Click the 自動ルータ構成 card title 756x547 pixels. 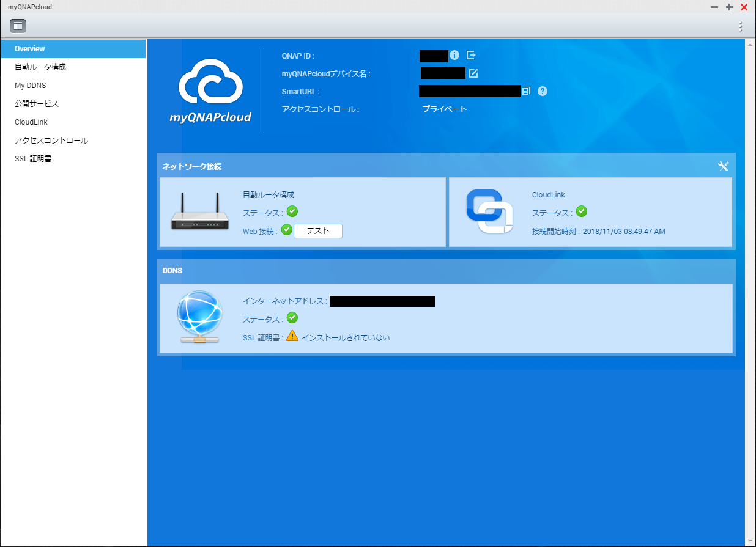(269, 195)
